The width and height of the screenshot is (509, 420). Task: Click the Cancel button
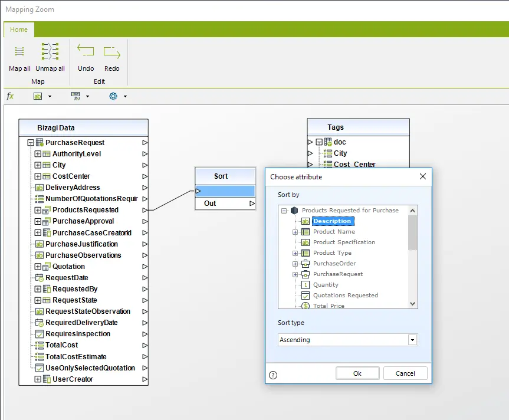tap(405, 373)
